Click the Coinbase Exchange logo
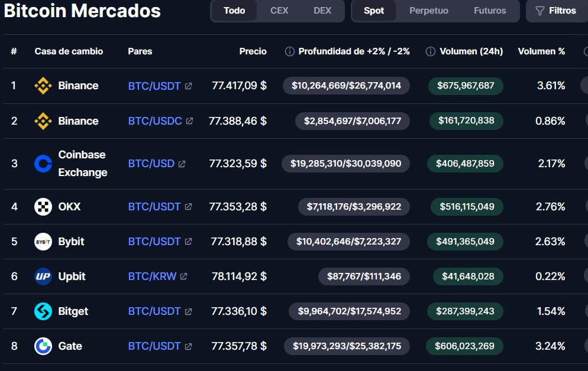Screen dimensions: 588x371 [43, 164]
